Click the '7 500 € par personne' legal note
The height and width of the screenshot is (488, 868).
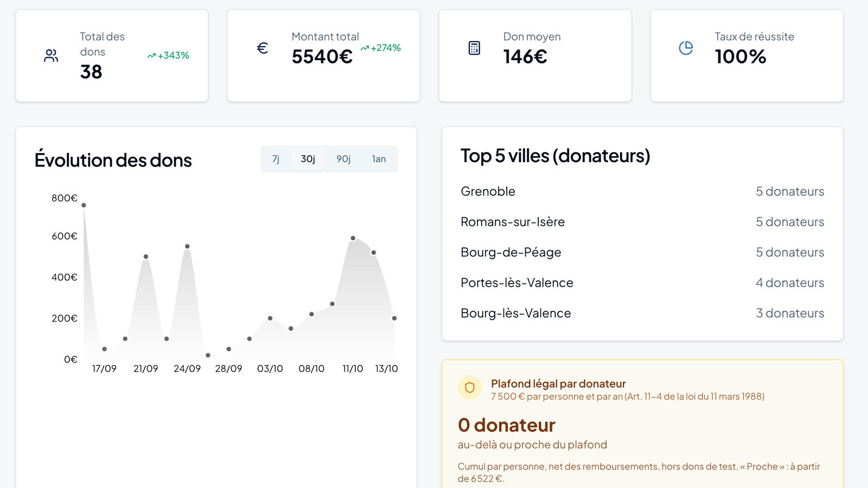click(x=628, y=396)
